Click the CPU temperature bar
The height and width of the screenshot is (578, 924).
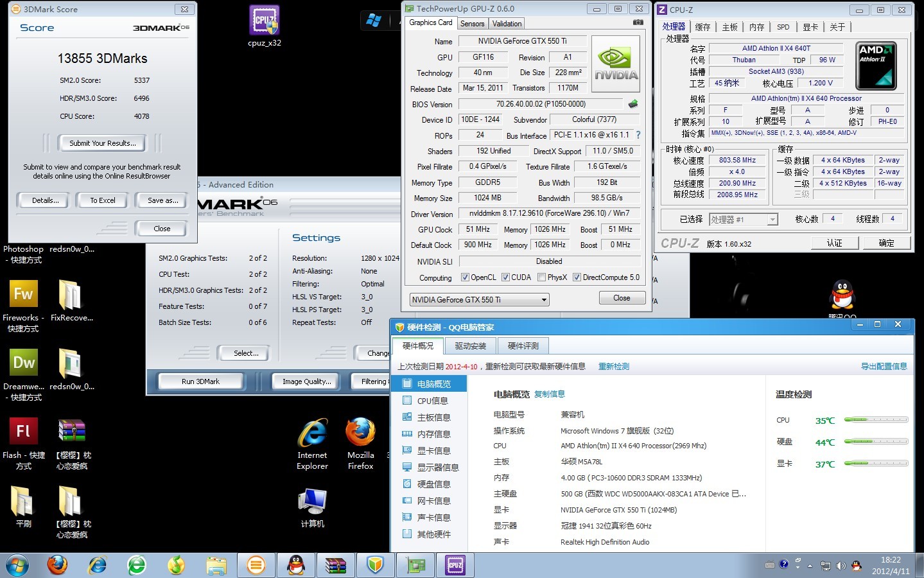876,420
